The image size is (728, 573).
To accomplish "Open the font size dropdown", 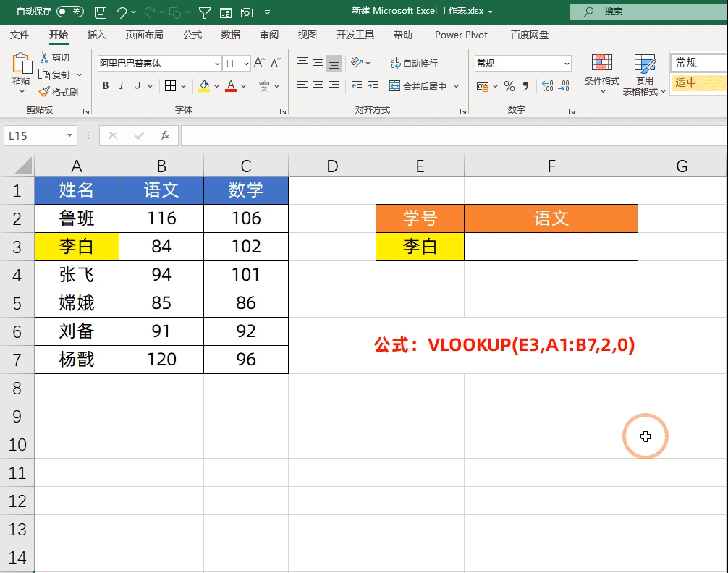I will click(246, 64).
